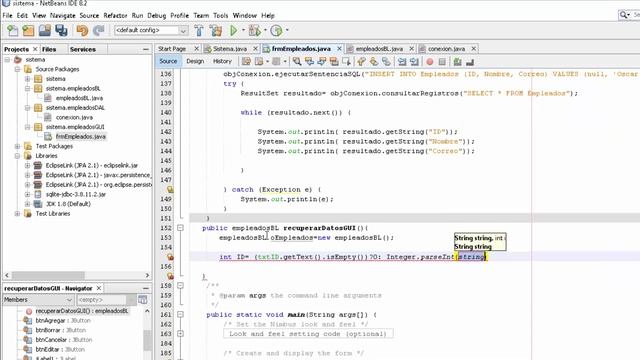This screenshot has width=640, height=360.
Task: Minimize the Navigator panel
Action: pos(146,288)
